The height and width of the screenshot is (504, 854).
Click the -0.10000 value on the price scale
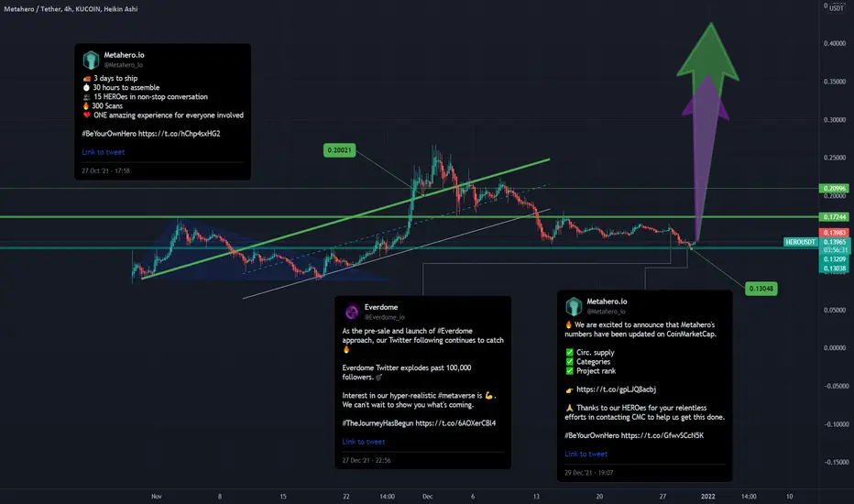point(836,424)
